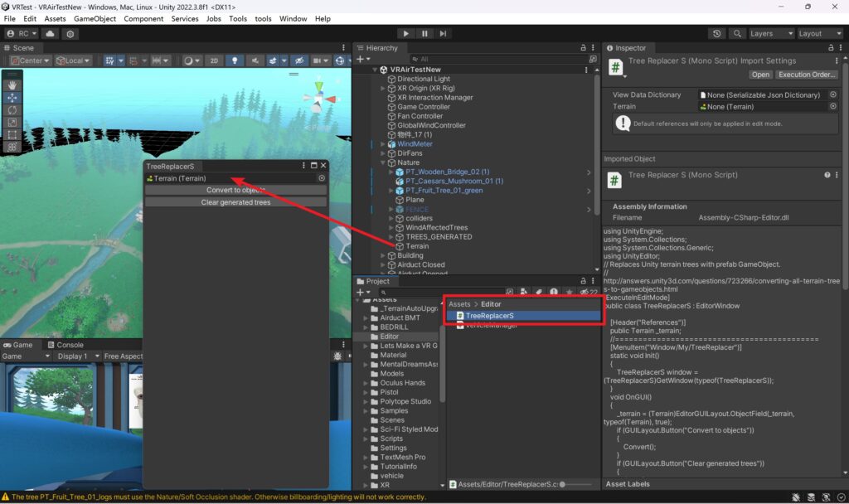Toggle scene lighting with the lightbulb icon
The image size is (849, 504).
pos(235,61)
